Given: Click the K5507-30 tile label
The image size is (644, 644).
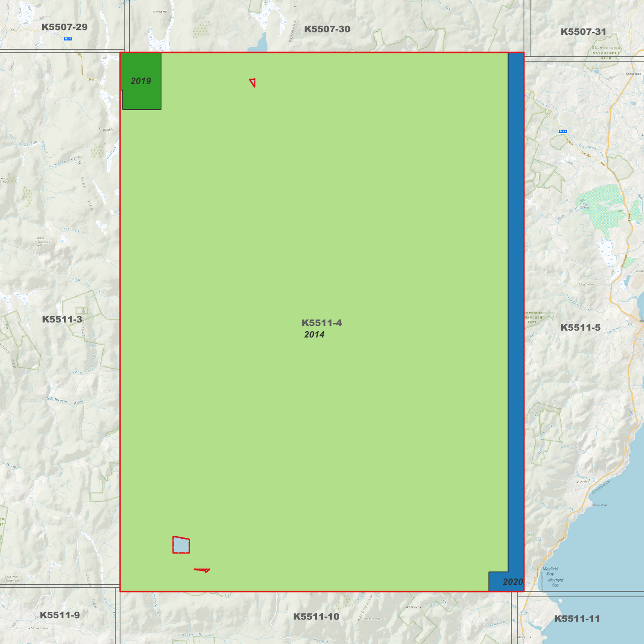Looking at the screenshot, I should tap(327, 29).
